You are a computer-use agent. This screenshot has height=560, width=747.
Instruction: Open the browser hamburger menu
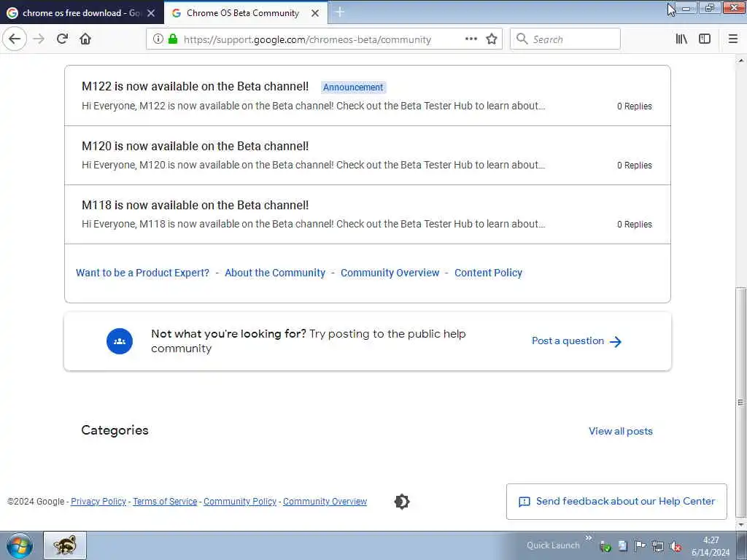[x=733, y=39]
